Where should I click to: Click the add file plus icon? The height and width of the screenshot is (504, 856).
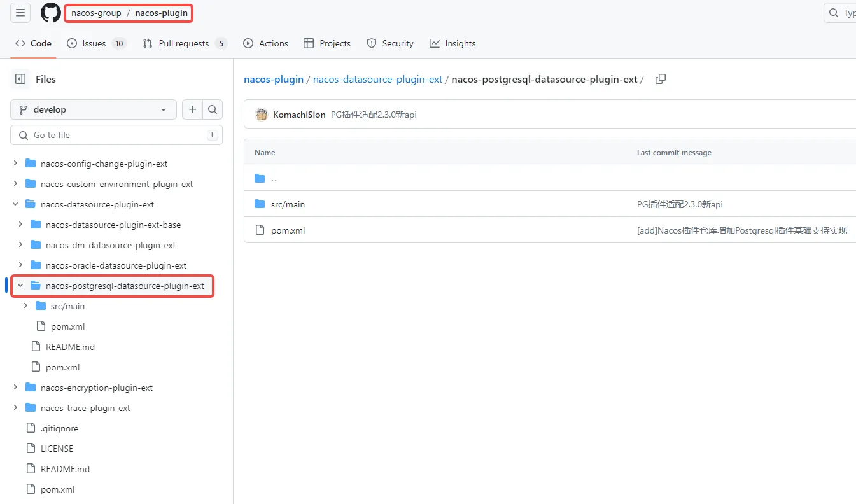192,109
